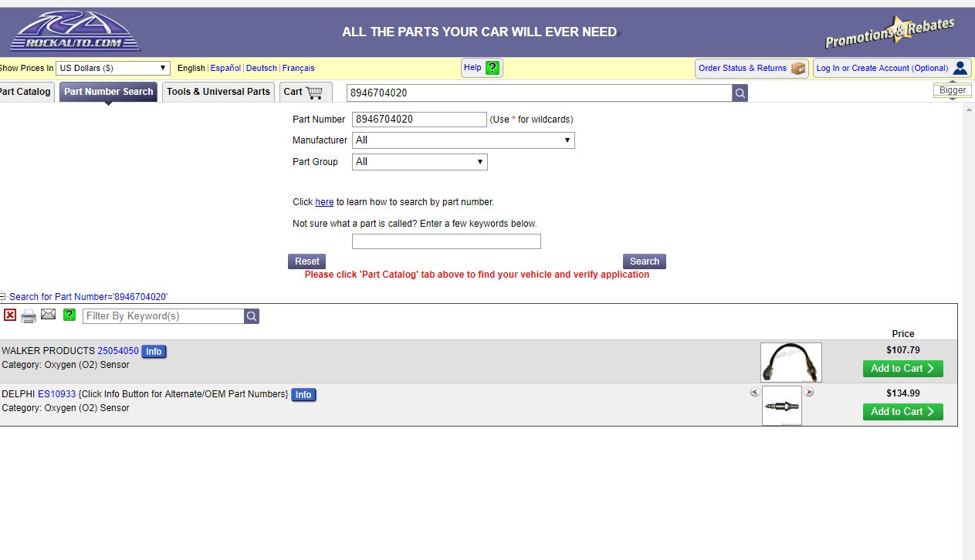
Task: Open the Manufacturer dropdown
Action: pos(463,140)
